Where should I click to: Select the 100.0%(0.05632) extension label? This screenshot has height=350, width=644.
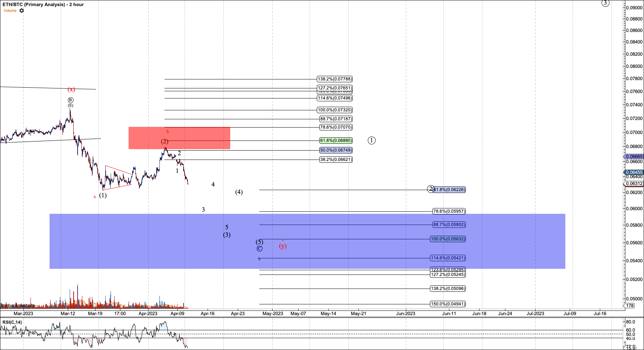[x=448, y=239]
